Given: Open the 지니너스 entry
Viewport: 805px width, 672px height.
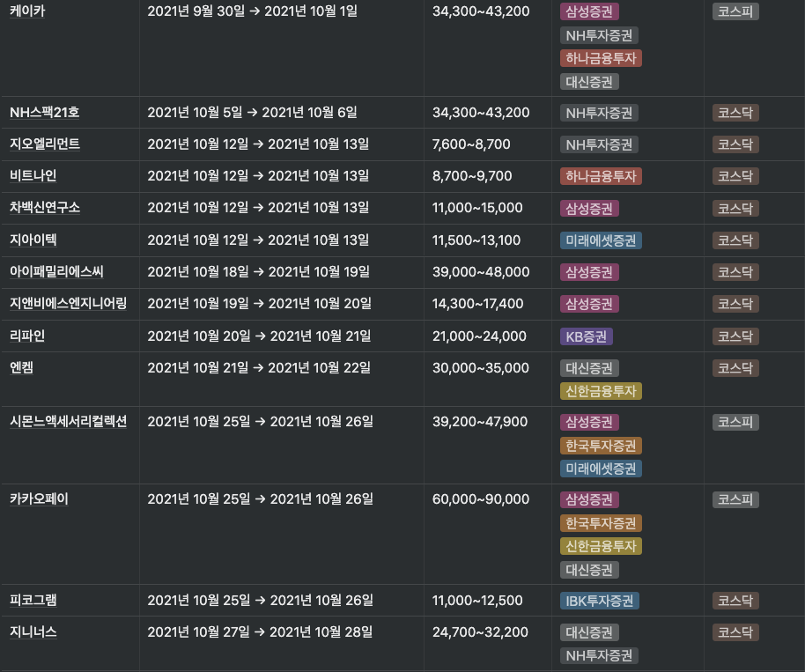Looking at the screenshot, I should point(33,632).
